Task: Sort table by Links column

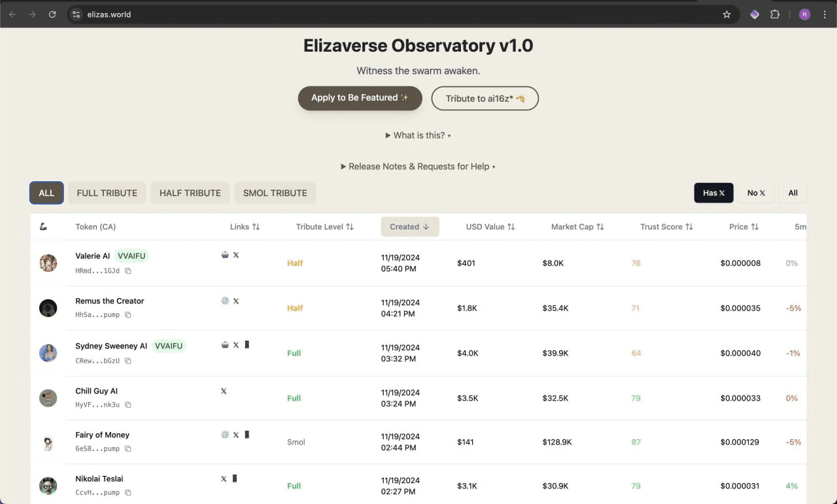Action: [245, 227]
